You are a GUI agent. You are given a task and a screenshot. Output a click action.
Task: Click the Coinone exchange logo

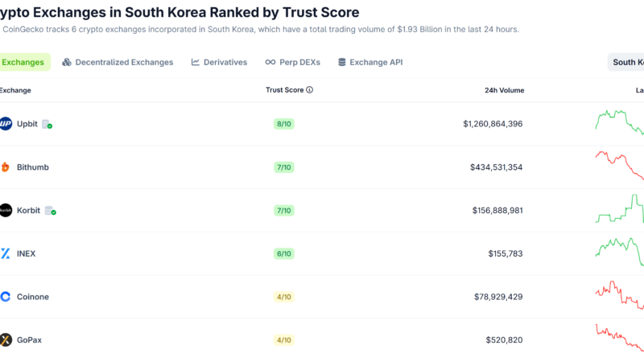click(x=6, y=297)
